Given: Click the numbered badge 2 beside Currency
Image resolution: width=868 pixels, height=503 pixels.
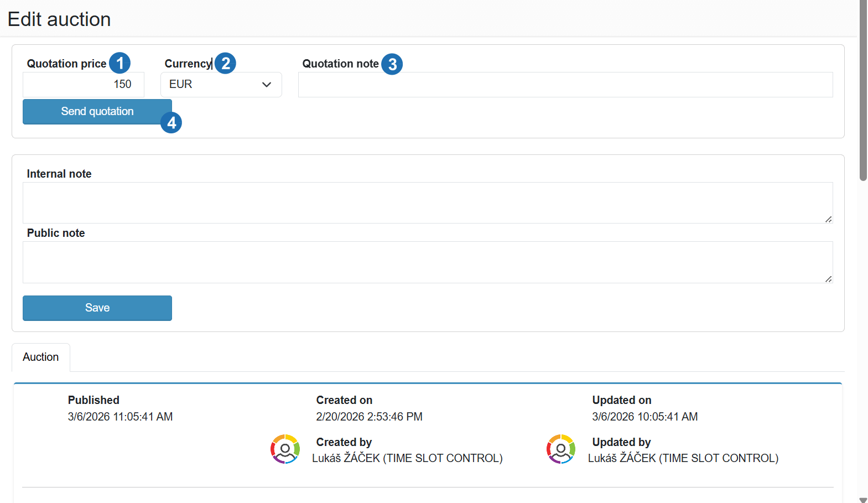Looking at the screenshot, I should (225, 63).
